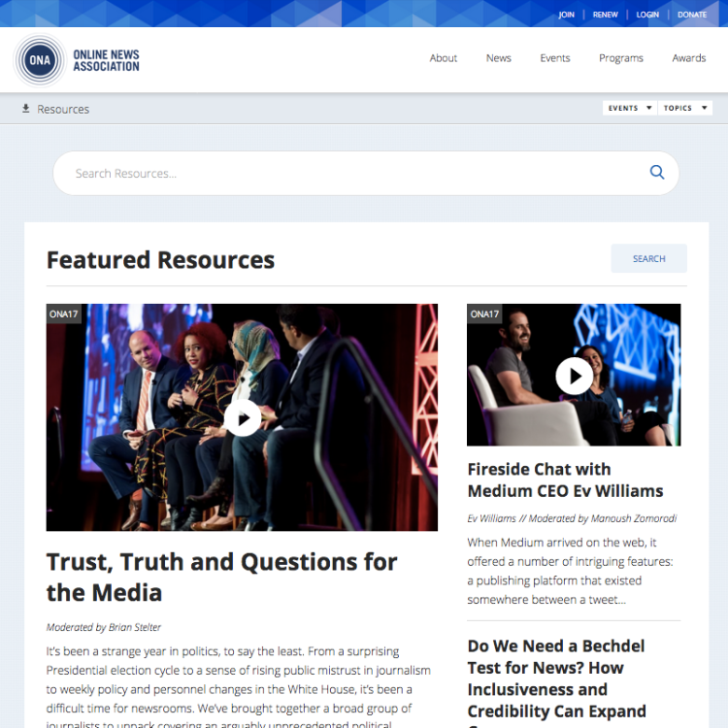
Task: Click the Login link
Action: coord(647,15)
